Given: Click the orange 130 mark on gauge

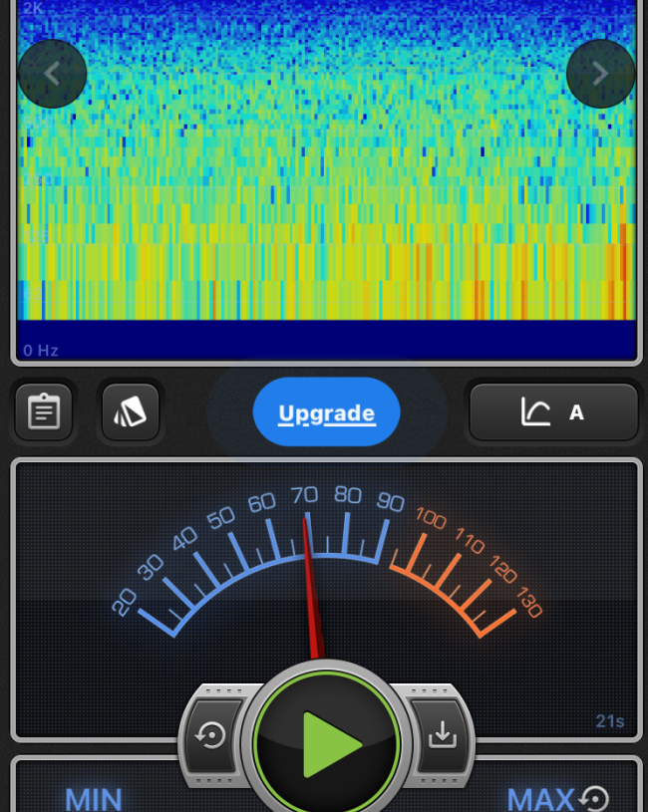Looking at the screenshot, I should 528,602.
